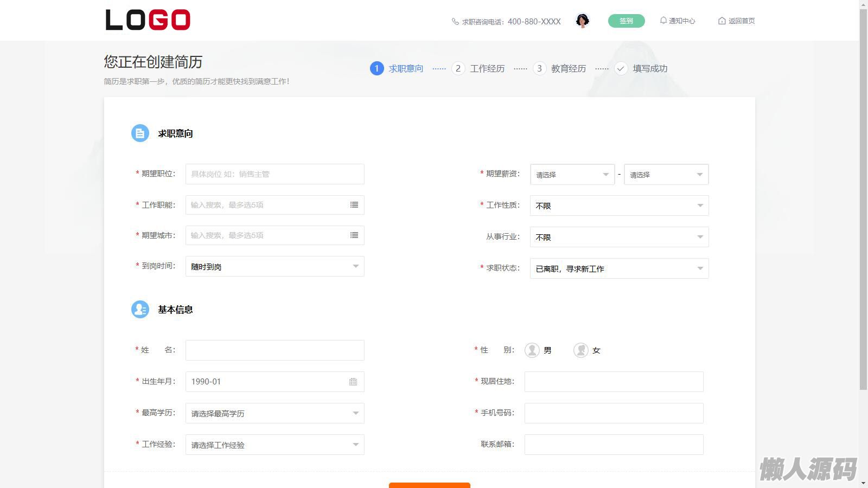Click the home icon to return home
Screen dimensions: 868x488
[722, 21]
